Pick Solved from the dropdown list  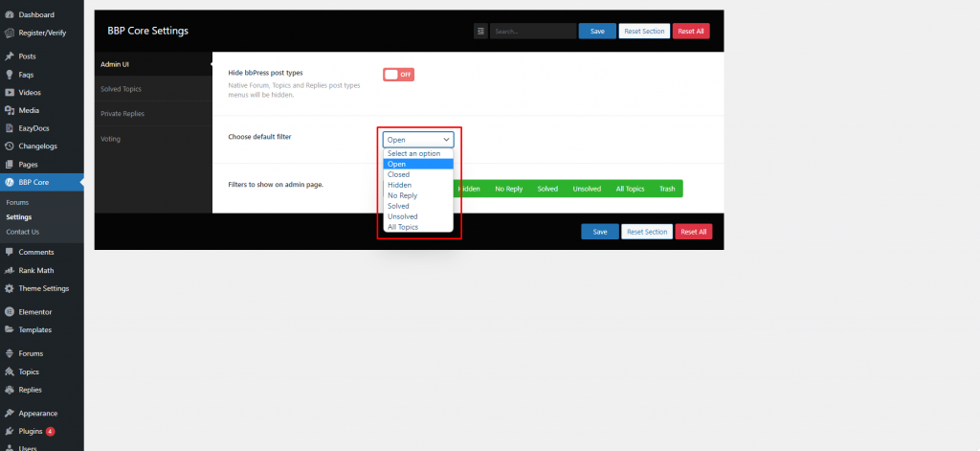pos(418,206)
